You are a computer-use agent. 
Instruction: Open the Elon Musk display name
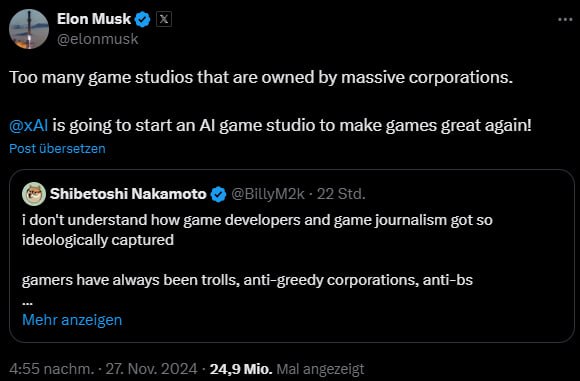[x=94, y=19]
